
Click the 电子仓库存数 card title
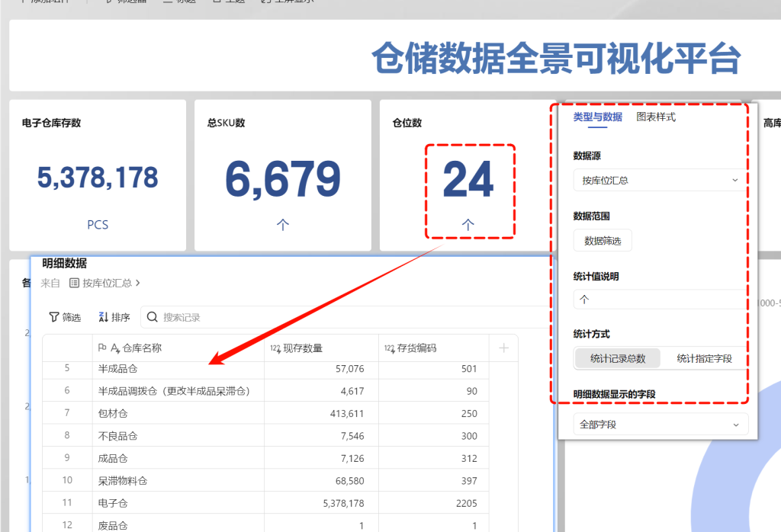[x=51, y=123]
